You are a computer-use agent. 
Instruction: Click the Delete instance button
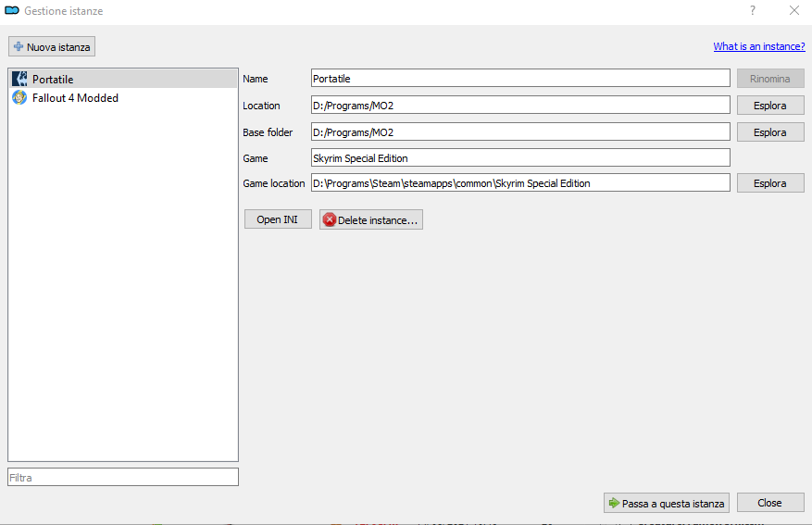[x=370, y=219]
